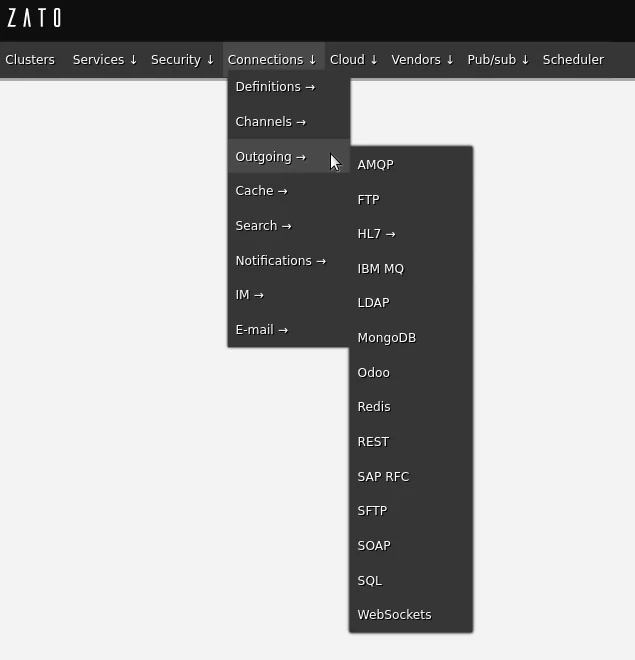The width and height of the screenshot is (635, 660).
Task: Go to the Scheduler page
Action: coord(573,60)
